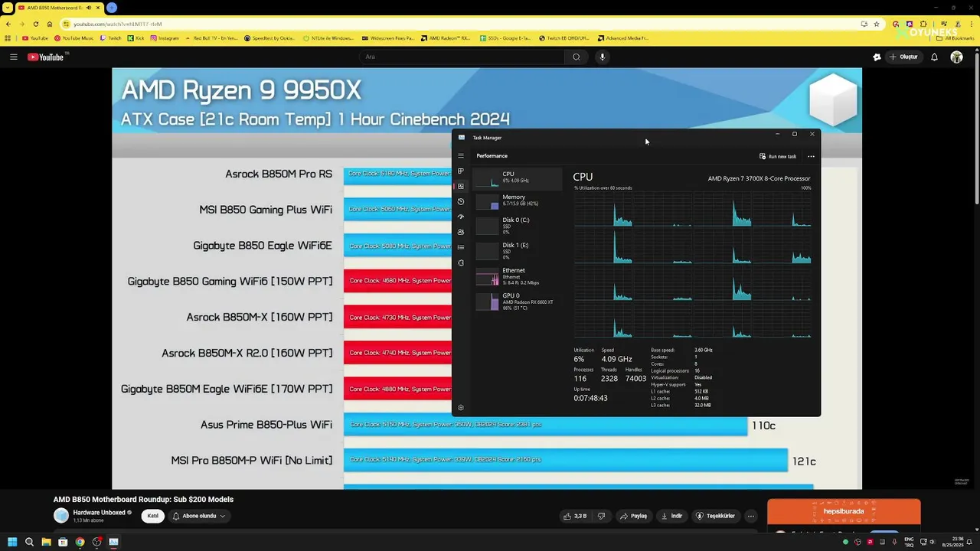Open a new browser tab with plus button

point(112,8)
